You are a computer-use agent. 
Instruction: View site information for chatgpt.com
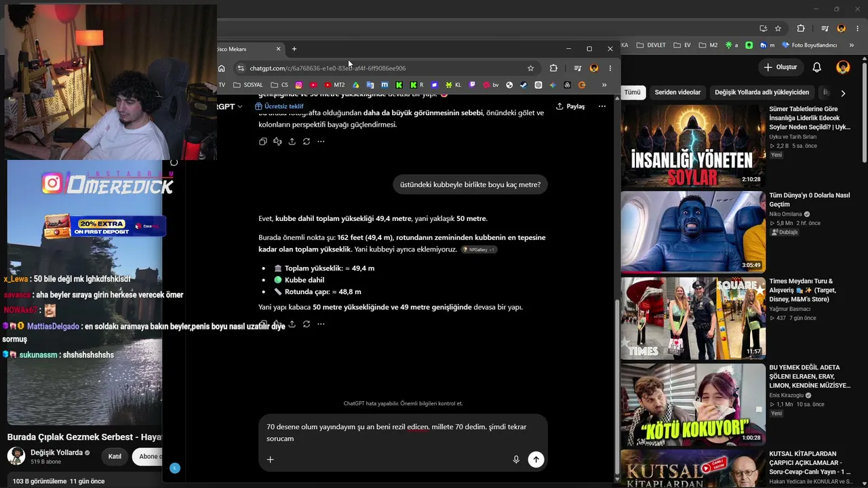point(240,68)
